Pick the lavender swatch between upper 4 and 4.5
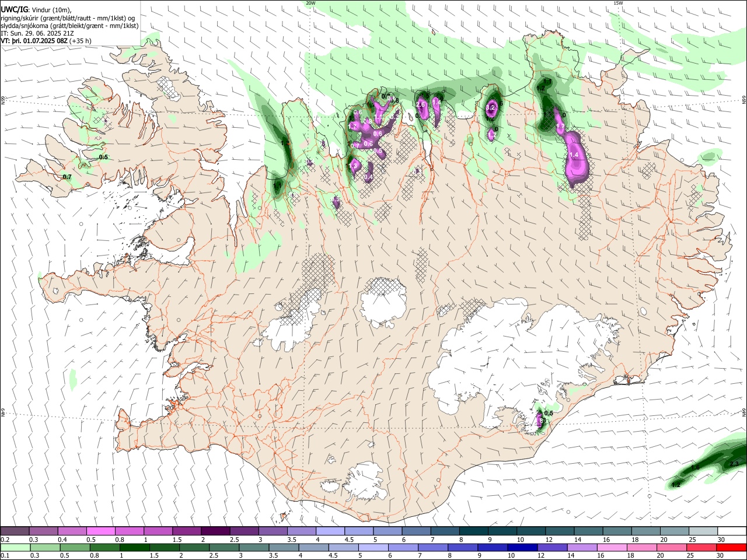Viewport: 747px width, 560px height. coord(330,531)
